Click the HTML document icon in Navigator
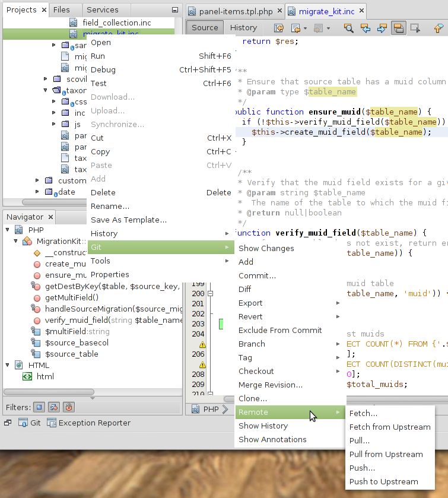The height and width of the screenshot is (498, 448). (x=19, y=365)
